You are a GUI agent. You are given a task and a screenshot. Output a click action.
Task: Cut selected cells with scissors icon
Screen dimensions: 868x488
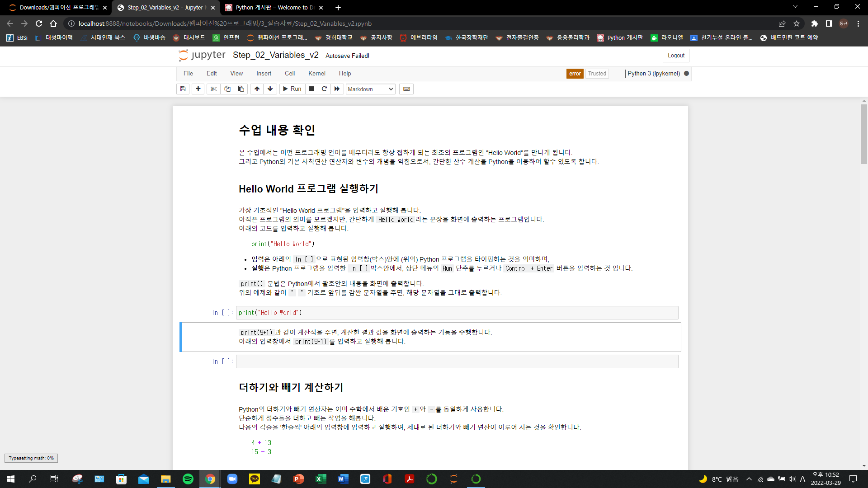214,89
